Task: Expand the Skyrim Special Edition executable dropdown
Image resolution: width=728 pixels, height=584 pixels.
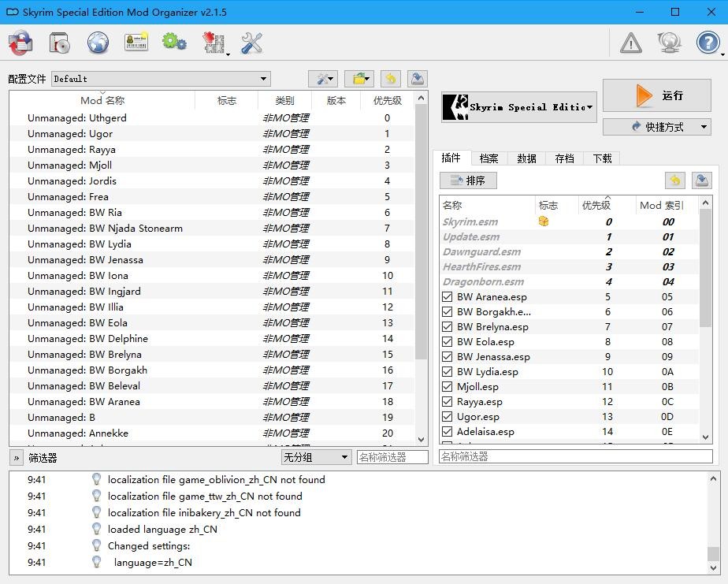Action: tap(518, 107)
